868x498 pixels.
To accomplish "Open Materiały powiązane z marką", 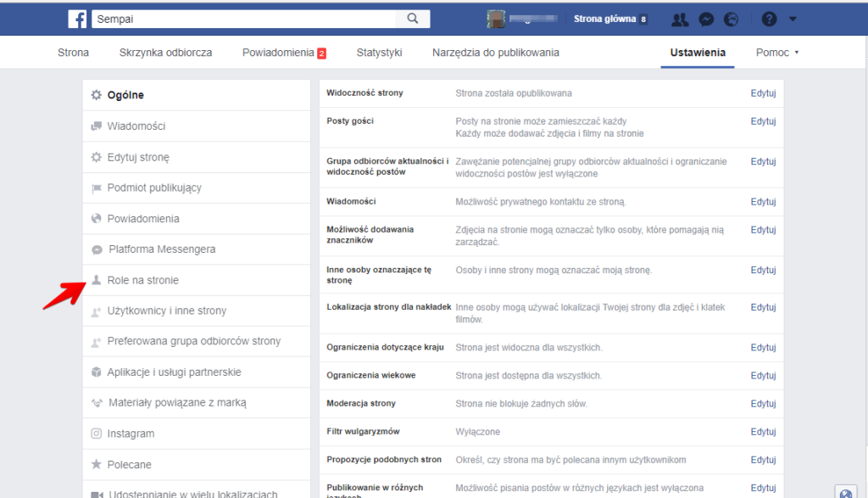I will [197, 403].
